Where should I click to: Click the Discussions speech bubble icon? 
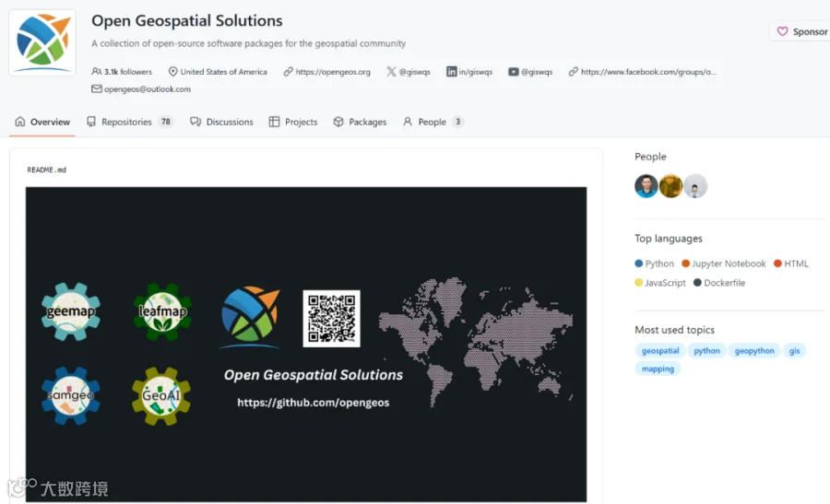pos(196,122)
